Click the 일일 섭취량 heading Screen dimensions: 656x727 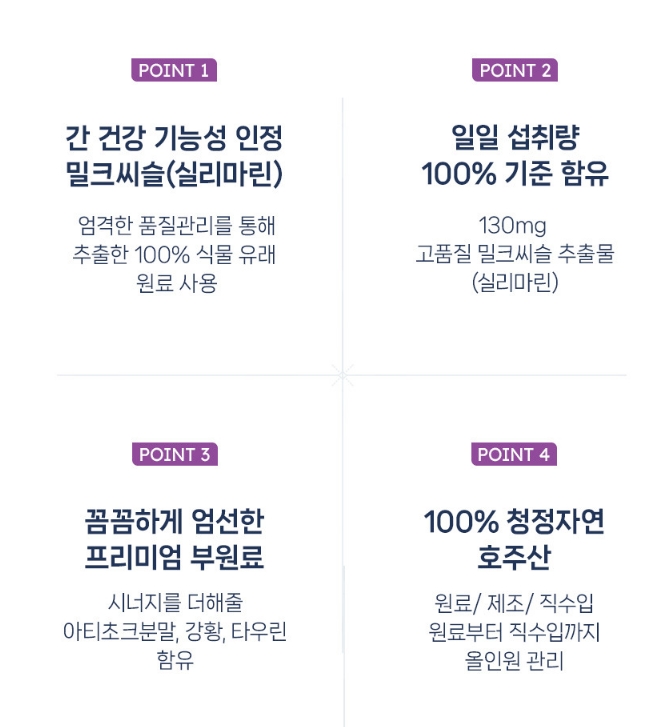coord(515,138)
